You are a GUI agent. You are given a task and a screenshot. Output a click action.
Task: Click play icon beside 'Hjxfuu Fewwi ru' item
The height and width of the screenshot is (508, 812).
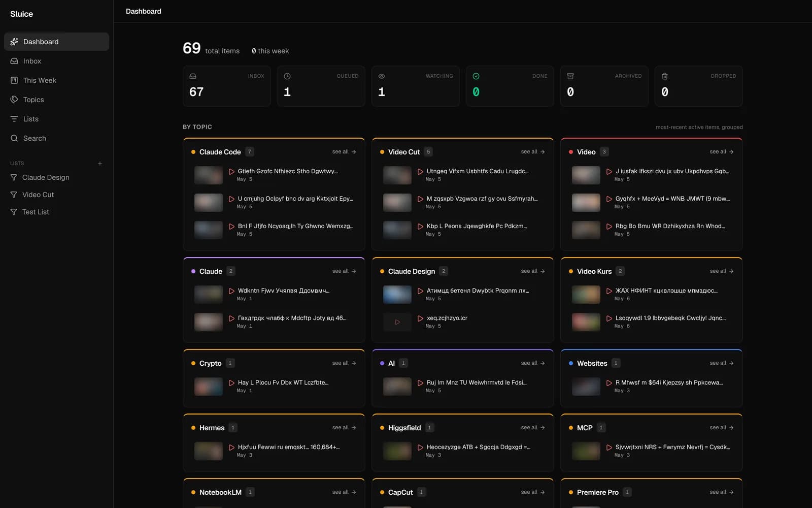tap(231, 448)
